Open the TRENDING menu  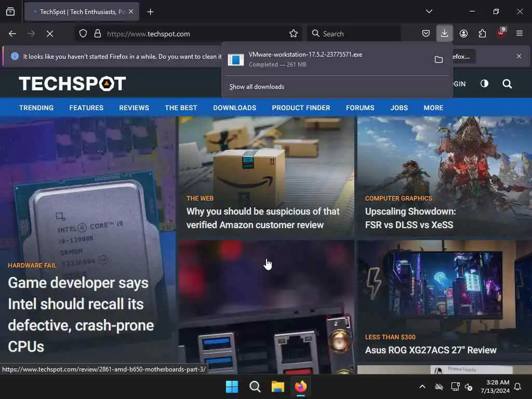[x=36, y=108]
